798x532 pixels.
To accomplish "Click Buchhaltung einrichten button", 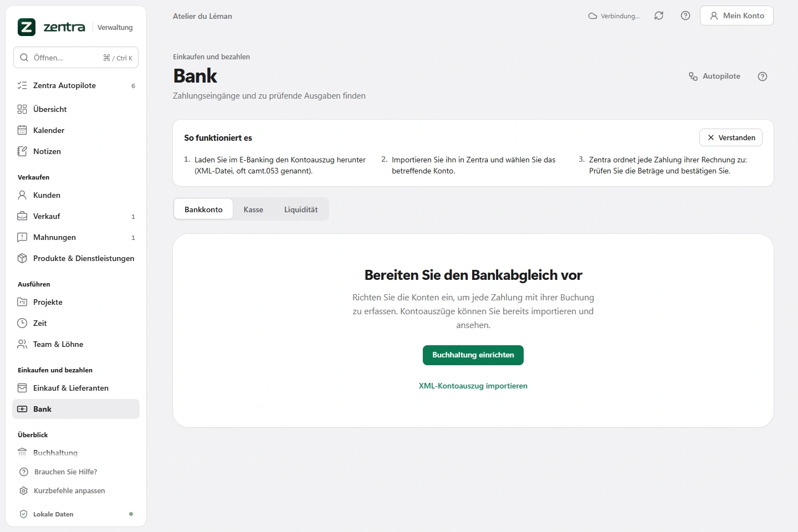I will coord(473,355).
